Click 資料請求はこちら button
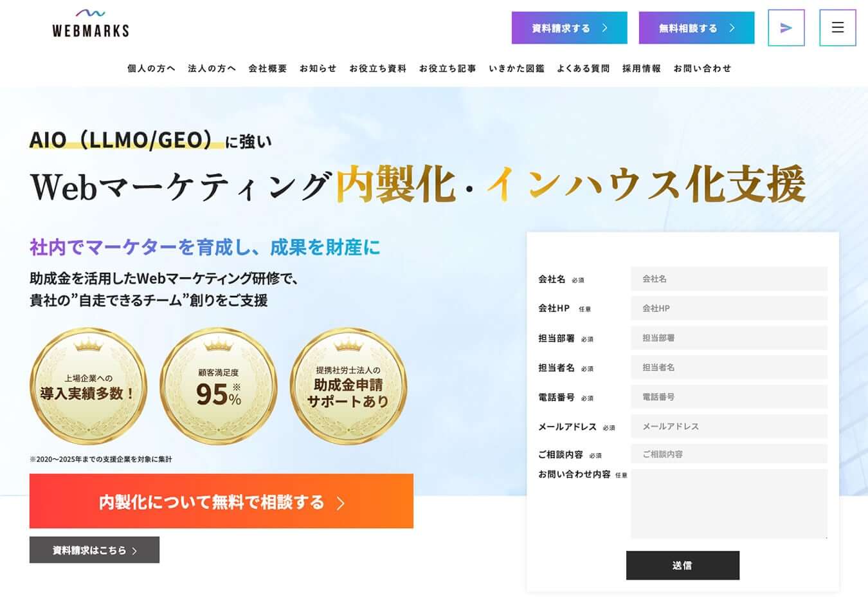This screenshot has width=868, height=610. pyautogui.click(x=95, y=550)
